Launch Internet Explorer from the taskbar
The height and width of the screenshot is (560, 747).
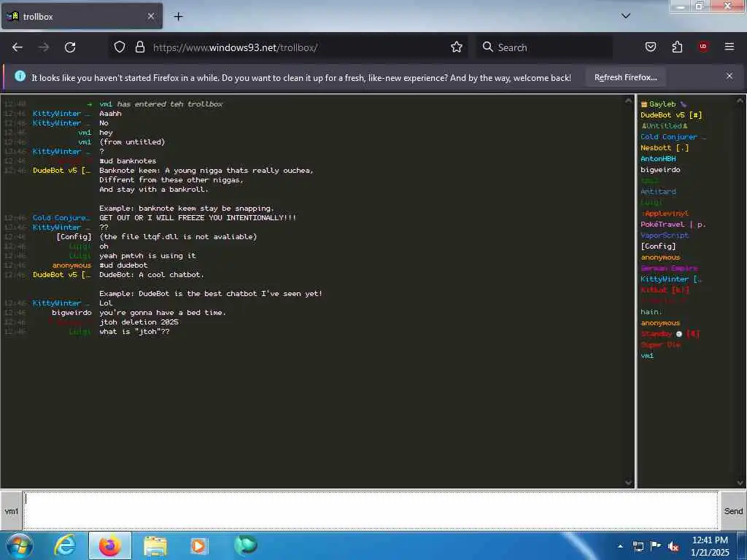coord(64,545)
